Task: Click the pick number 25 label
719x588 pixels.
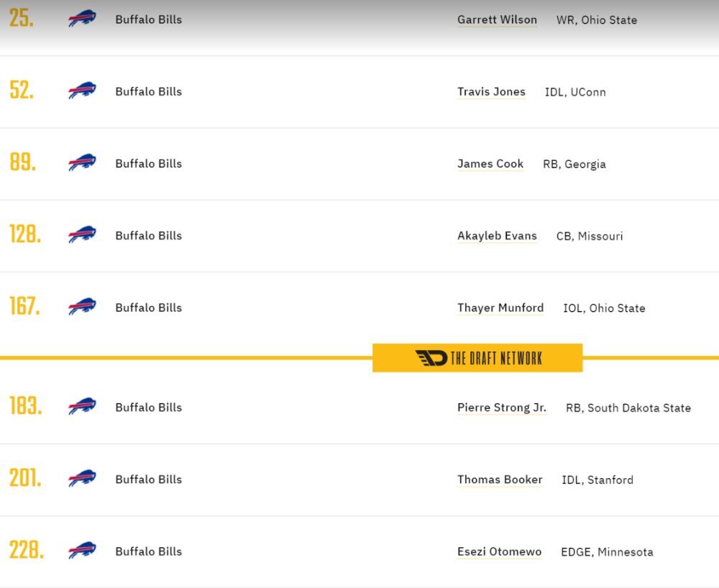Action: [x=22, y=19]
